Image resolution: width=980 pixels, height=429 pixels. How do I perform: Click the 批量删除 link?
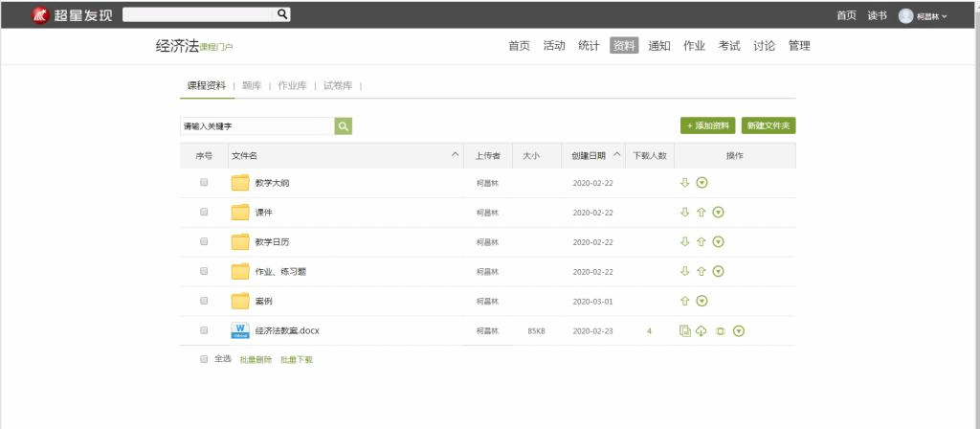256,360
